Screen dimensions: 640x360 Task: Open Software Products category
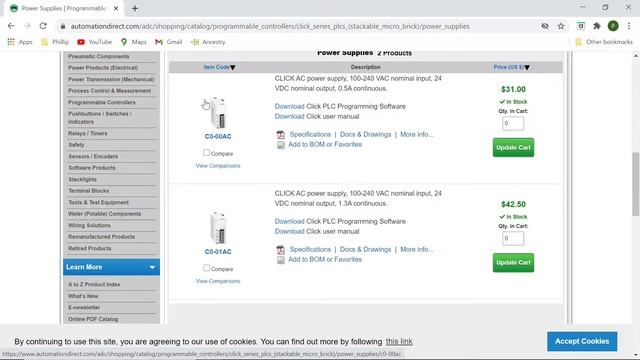click(92, 168)
